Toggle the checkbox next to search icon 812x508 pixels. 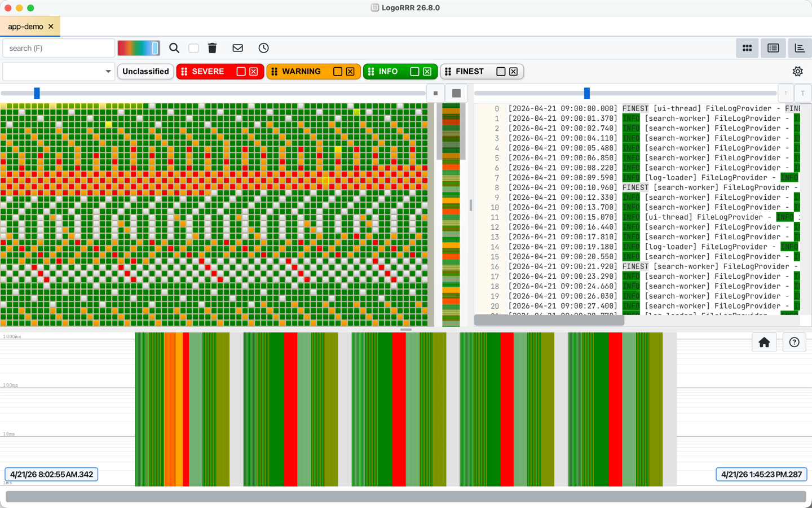[x=193, y=48]
